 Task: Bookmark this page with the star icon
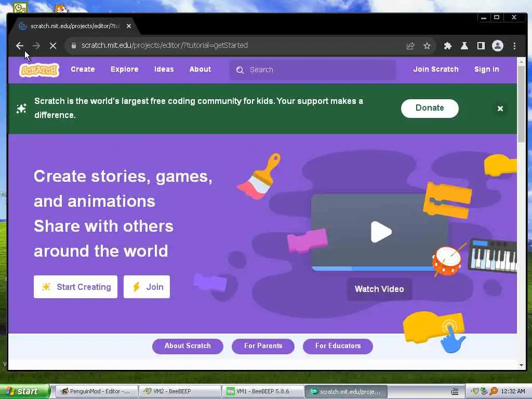[x=427, y=46]
